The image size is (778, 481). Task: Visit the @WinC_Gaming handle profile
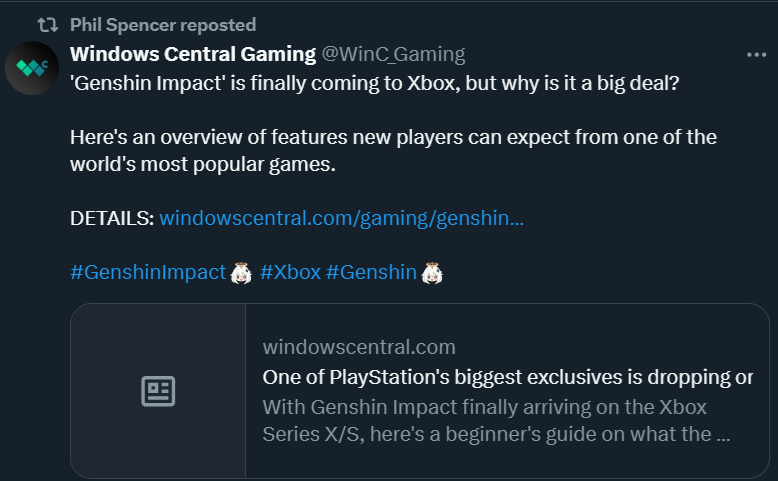(392, 54)
